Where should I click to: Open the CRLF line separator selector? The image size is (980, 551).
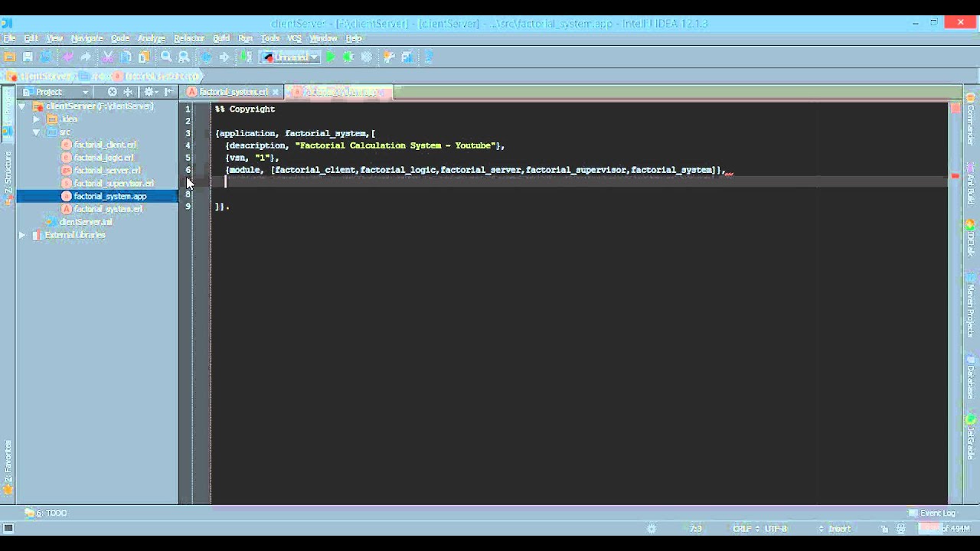[746, 529]
